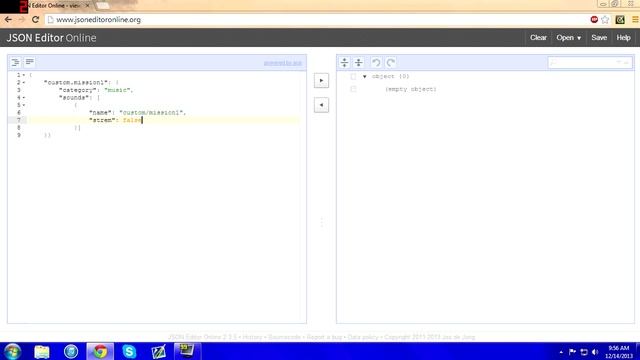This screenshot has height=360, width=640.
Task: Bookmark this page with the star icon
Action: tap(605, 20)
